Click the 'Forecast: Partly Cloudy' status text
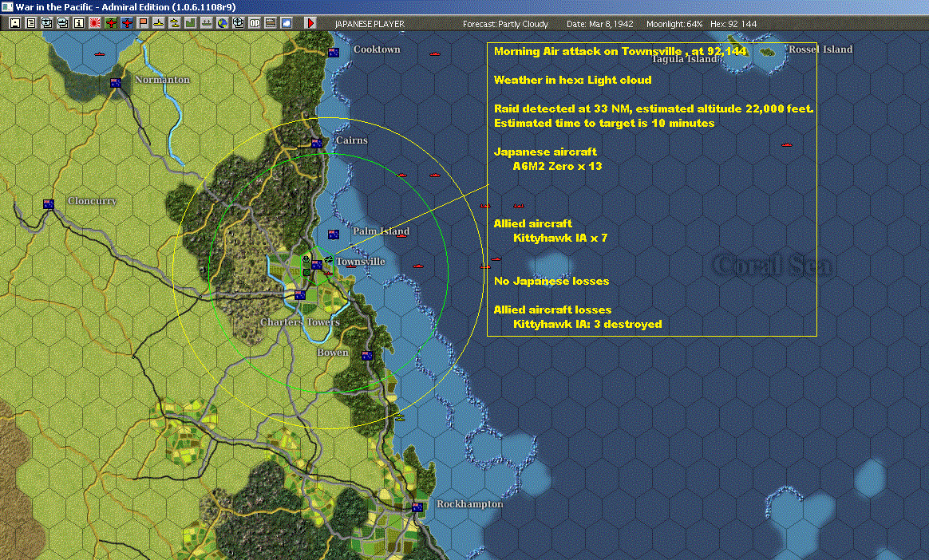Viewport: 929px width, 560px height. (505, 24)
